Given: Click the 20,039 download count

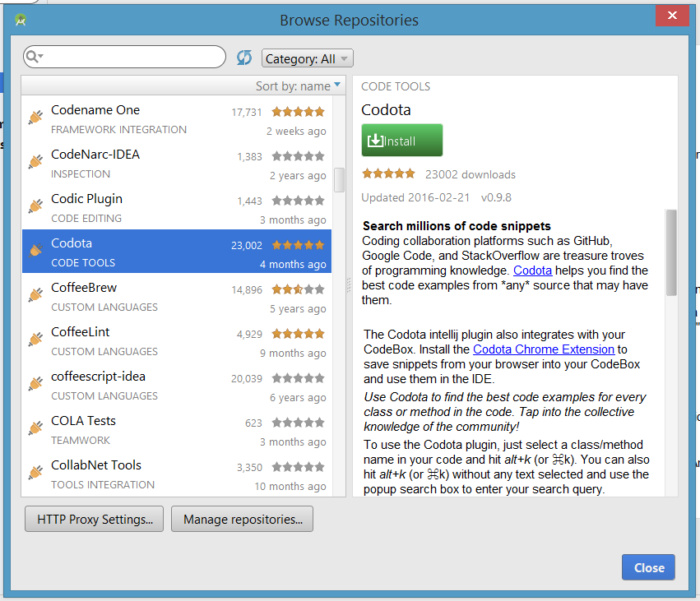Looking at the screenshot, I should pyautogui.click(x=247, y=379).
